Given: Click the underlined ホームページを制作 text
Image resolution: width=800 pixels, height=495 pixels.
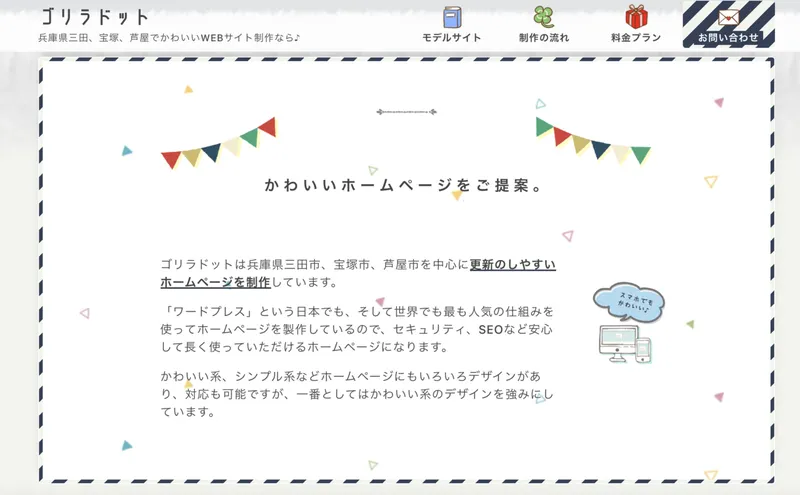Looking at the screenshot, I should [215, 282].
